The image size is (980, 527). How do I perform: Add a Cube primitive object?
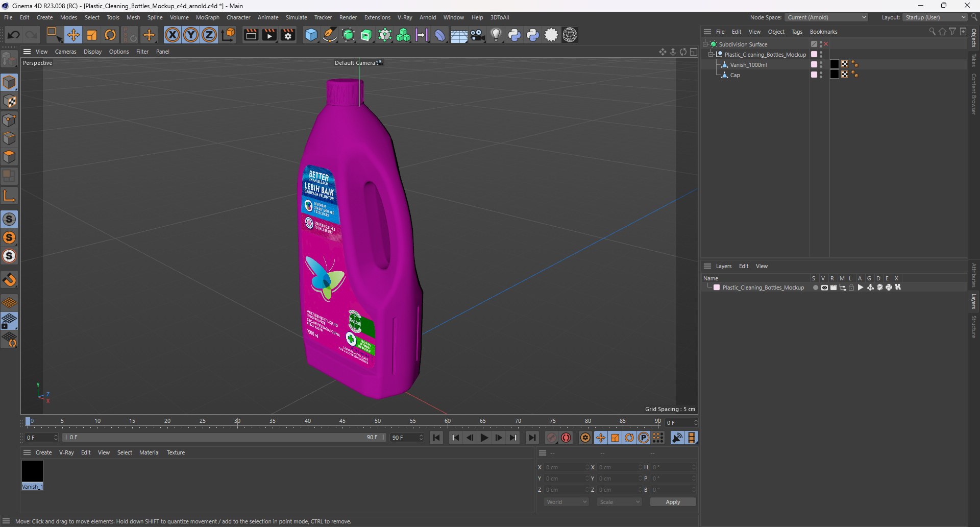click(x=311, y=35)
